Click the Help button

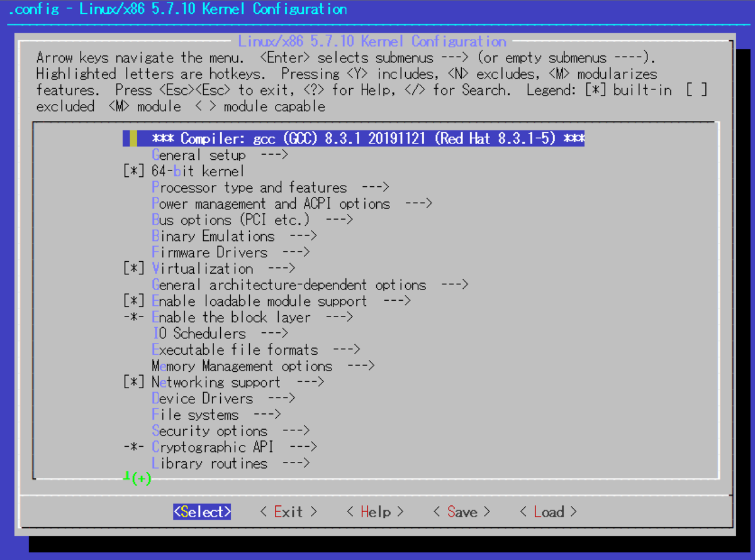point(376,512)
